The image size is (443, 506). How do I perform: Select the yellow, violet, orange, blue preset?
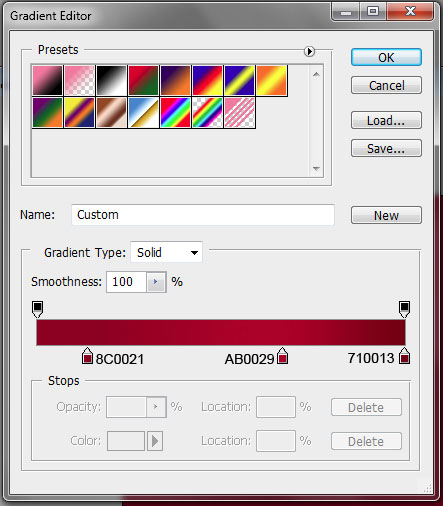[x=80, y=113]
